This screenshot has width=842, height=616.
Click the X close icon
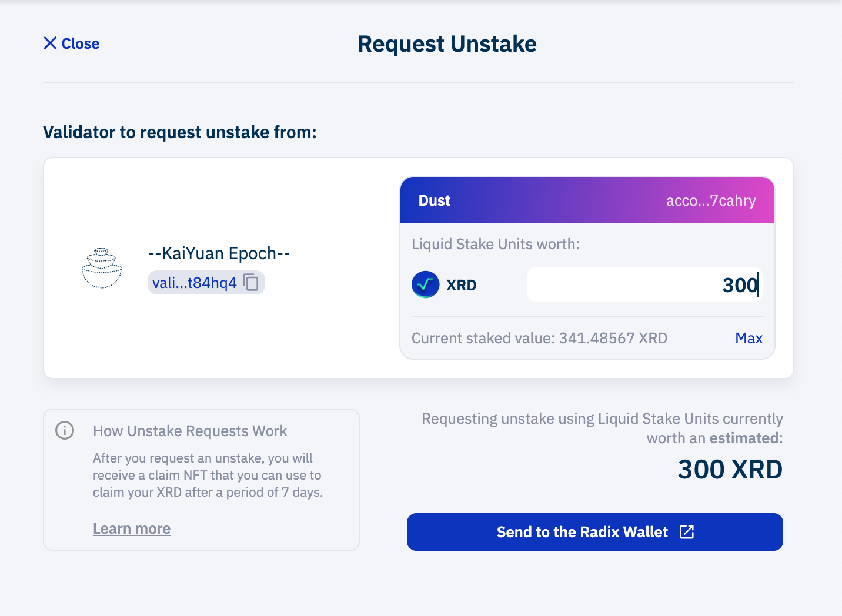tap(50, 43)
